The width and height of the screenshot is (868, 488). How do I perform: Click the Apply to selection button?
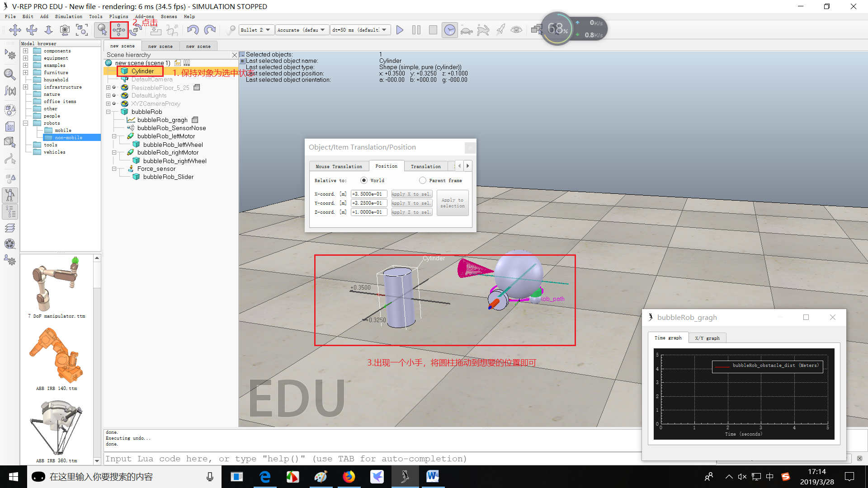453,203
